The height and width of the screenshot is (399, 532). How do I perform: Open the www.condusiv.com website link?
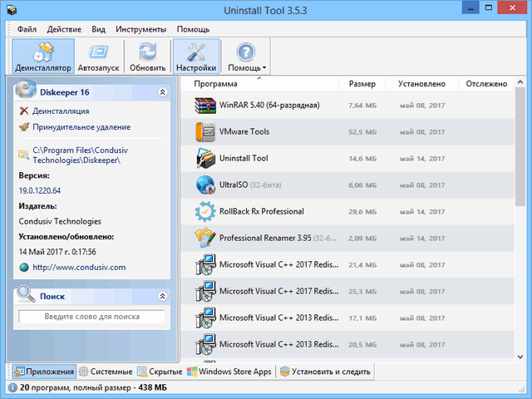[x=79, y=268]
